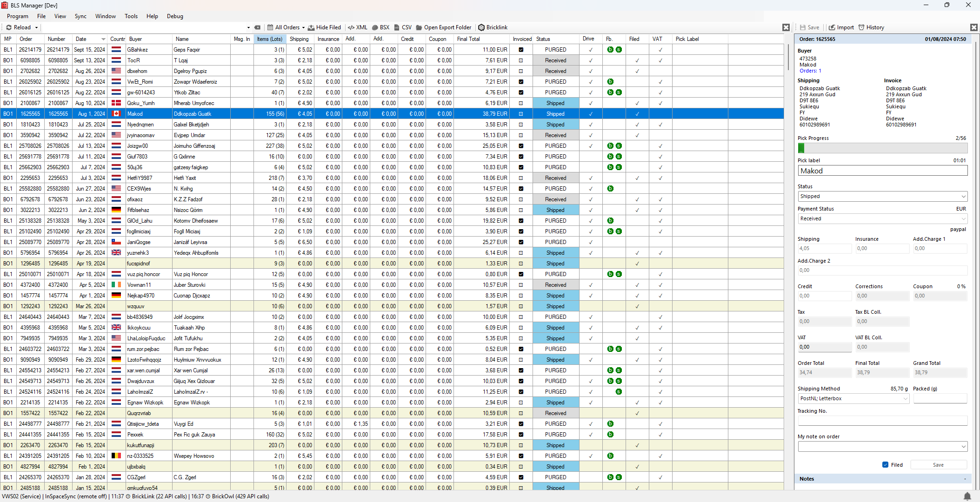980x502 pixels.
Task: Toggle Invoiced checkbox for order 26025902
Action: (521, 82)
